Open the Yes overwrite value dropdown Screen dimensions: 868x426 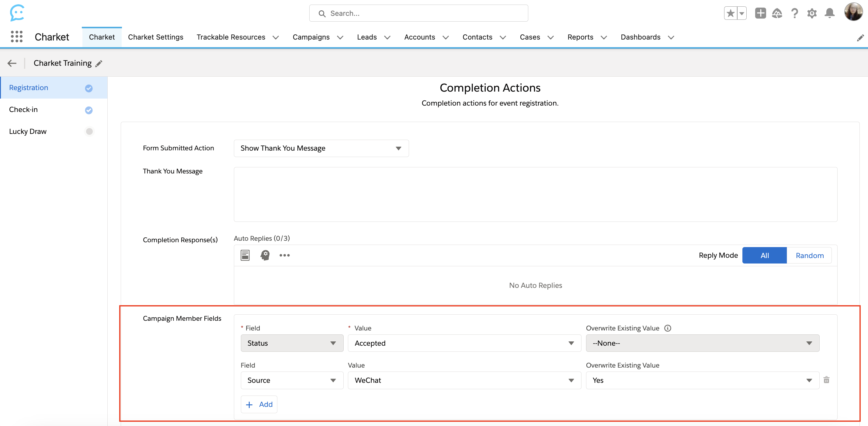tap(702, 380)
